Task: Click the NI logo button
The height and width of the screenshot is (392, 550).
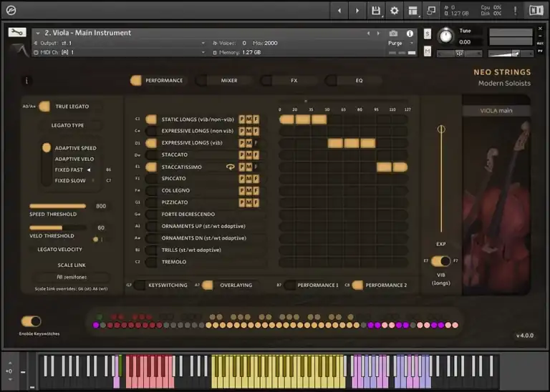Action: tap(536, 11)
